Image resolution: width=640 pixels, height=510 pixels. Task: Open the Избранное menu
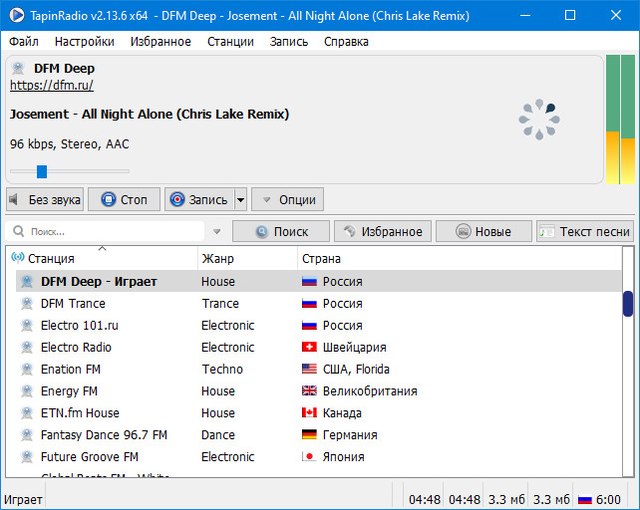tap(160, 41)
